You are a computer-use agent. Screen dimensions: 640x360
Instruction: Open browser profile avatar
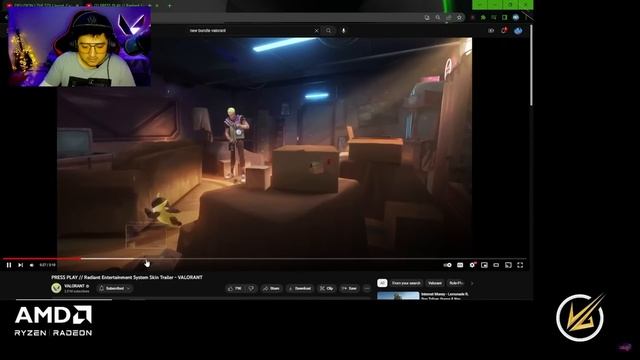[516, 18]
